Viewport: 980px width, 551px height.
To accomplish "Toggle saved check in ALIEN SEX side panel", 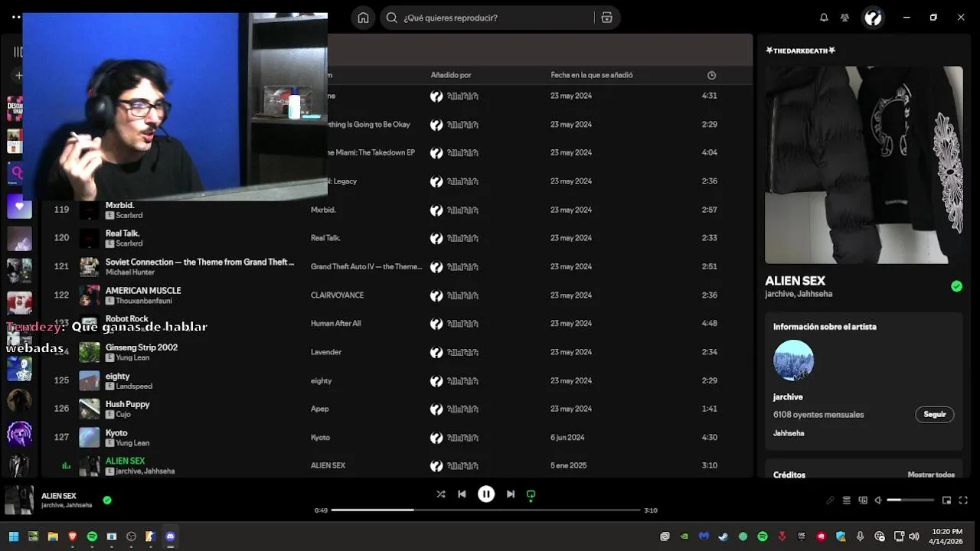I will pos(956,286).
